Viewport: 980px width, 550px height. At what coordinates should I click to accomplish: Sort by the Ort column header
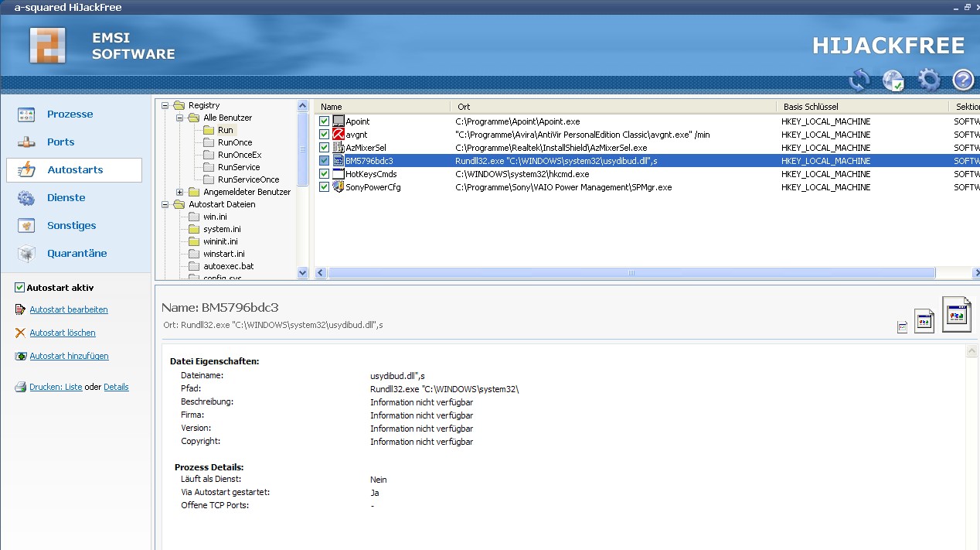(x=613, y=107)
